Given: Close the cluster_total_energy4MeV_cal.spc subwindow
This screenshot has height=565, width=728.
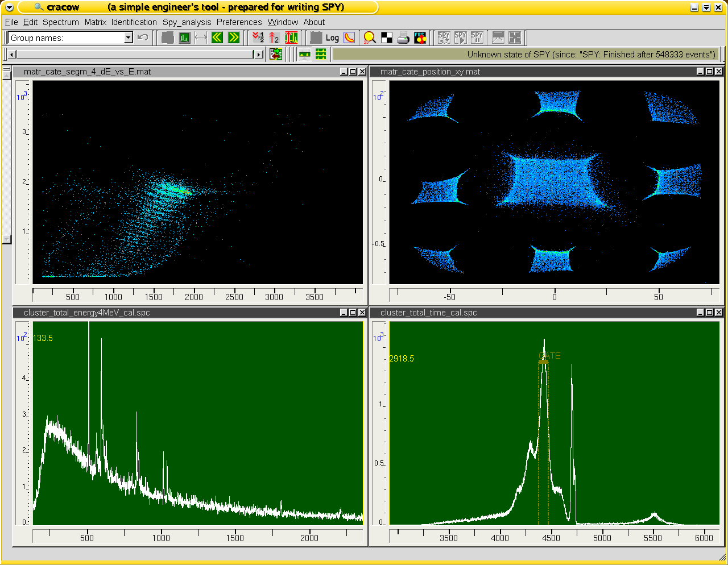Looking at the screenshot, I should pyautogui.click(x=362, y=313).
